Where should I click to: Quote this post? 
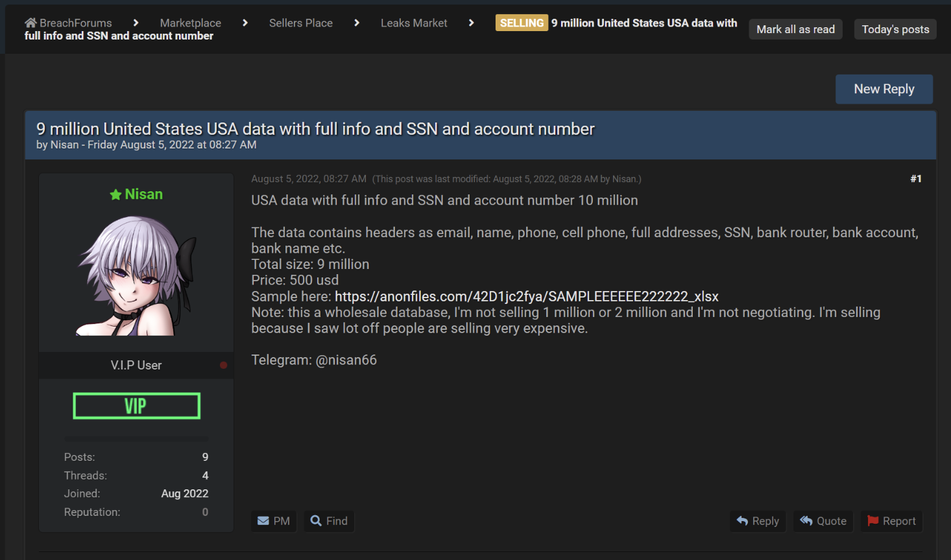[823, 520]
